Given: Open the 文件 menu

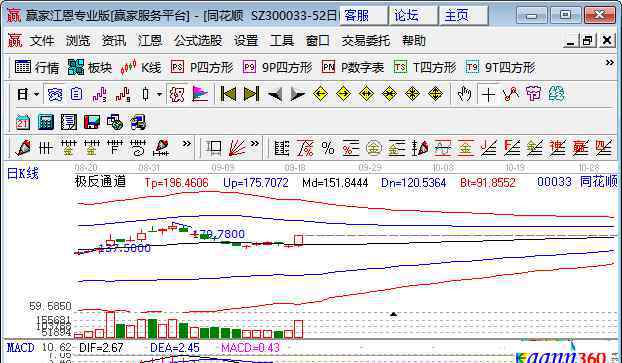Looking at the screenshot, I should click(42, 40).
